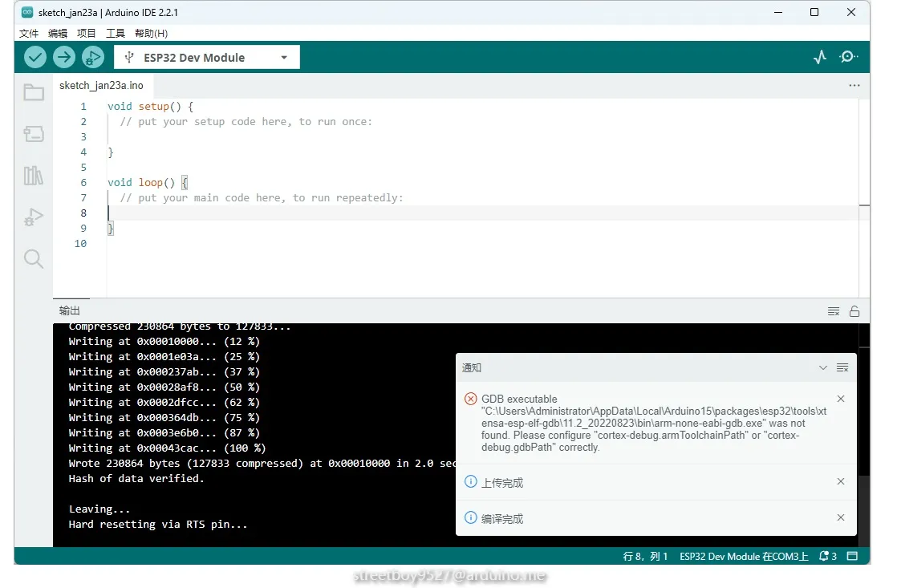Open the Search sidebar icon
This screenshot has height=588, width=897.
(x=33, y=258)
